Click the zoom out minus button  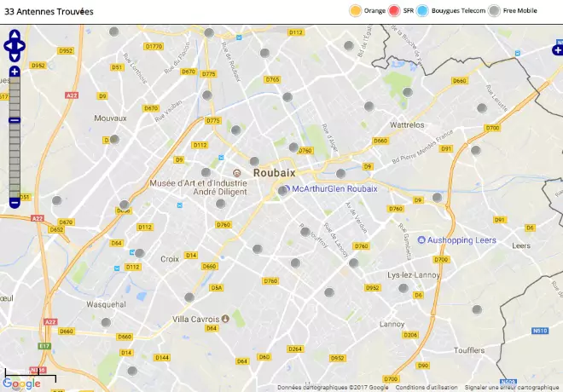click(15, 203)
